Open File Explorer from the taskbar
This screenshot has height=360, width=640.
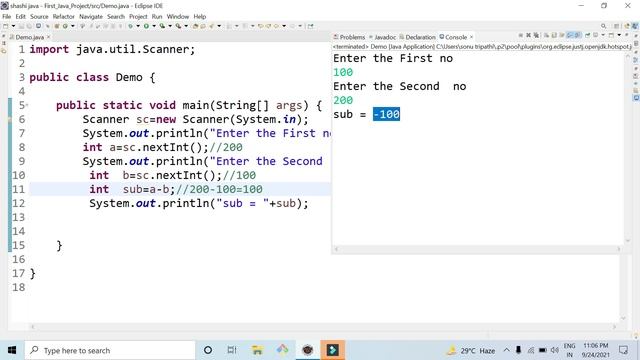257,350
